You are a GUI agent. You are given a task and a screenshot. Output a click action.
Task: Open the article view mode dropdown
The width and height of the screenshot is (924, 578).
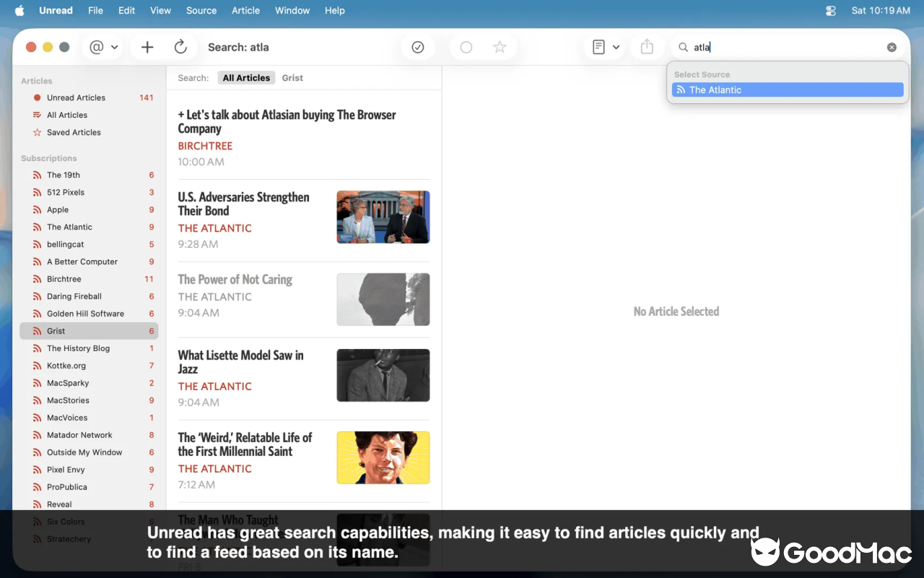tap(606, 47)
